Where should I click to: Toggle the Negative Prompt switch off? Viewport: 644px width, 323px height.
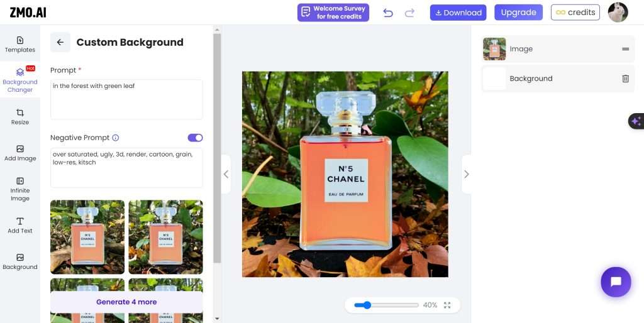pos(195,138)
